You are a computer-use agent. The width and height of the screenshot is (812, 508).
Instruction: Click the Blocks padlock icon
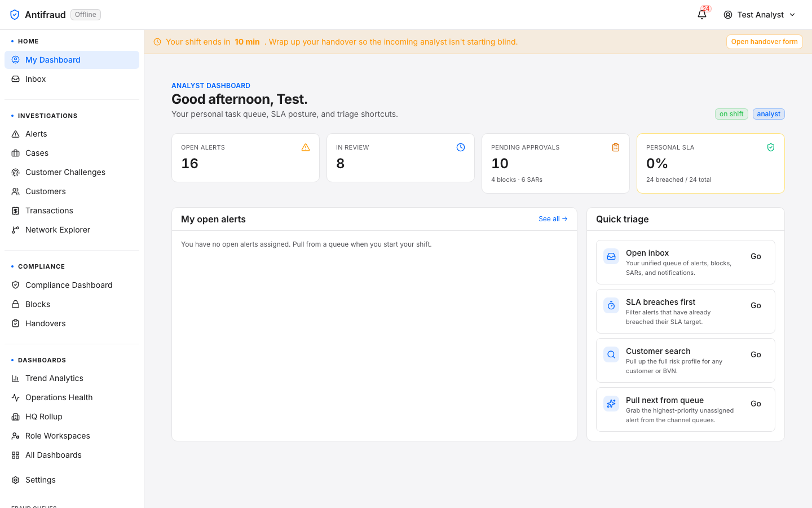coord(16,304)
